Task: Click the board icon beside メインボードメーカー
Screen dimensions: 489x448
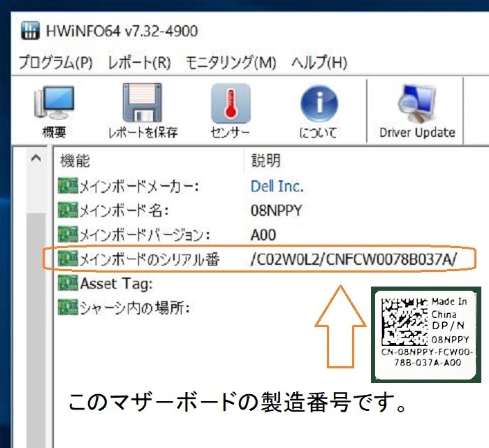Action: [x=68, y=186]
